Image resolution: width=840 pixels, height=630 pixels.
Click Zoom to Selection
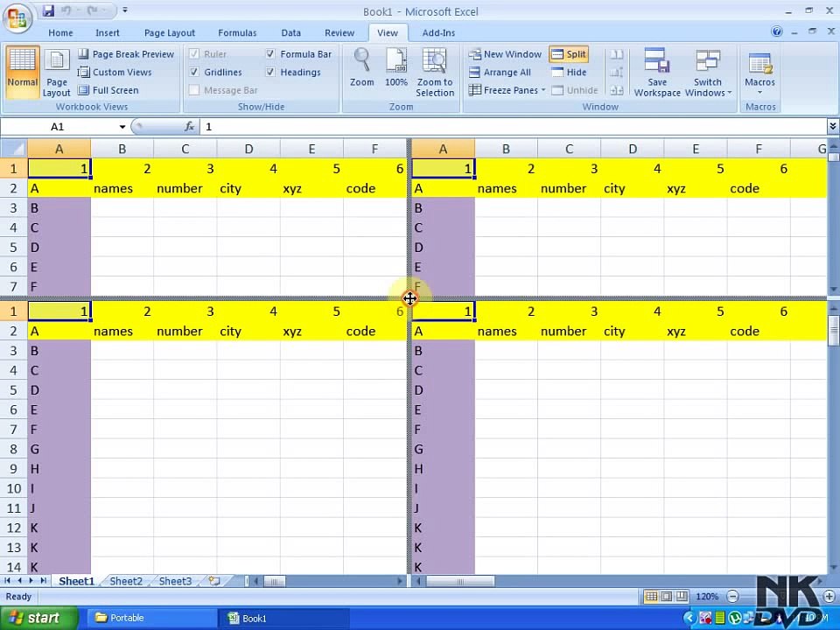coord(435,73)
